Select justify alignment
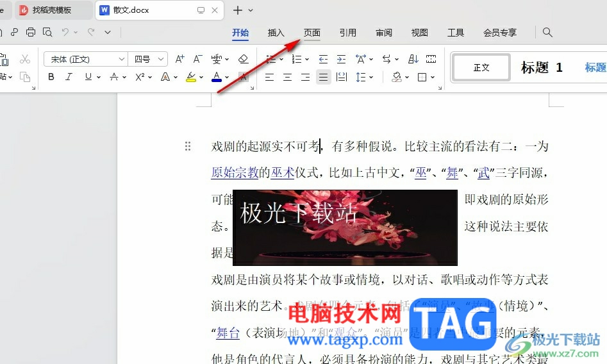The width and height of the screenshot is (607, 364). coord(323,77)
